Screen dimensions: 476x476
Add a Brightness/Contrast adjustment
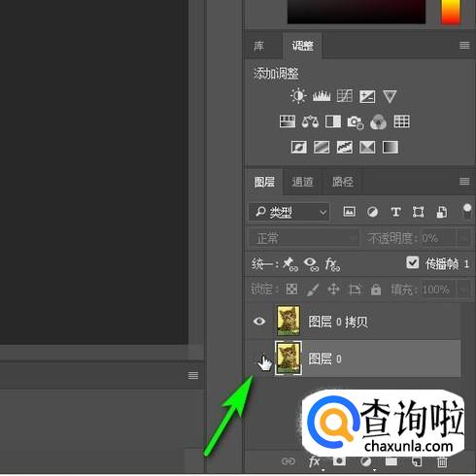[x=298, y=96]
